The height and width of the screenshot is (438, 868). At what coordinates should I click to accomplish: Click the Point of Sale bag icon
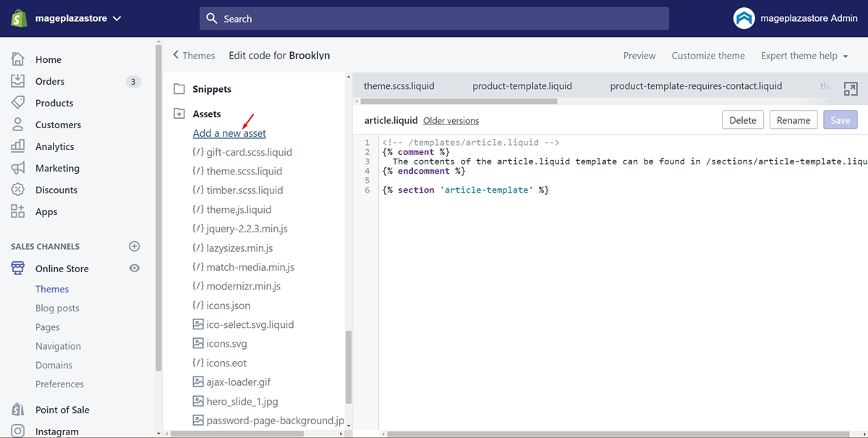coord(18,410)
